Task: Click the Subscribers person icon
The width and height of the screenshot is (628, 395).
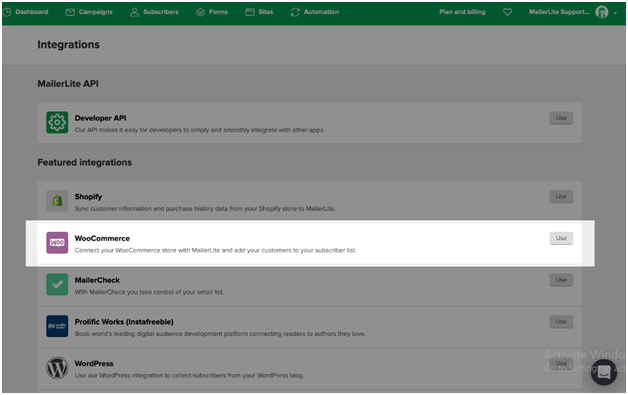Action: (135, 12)
